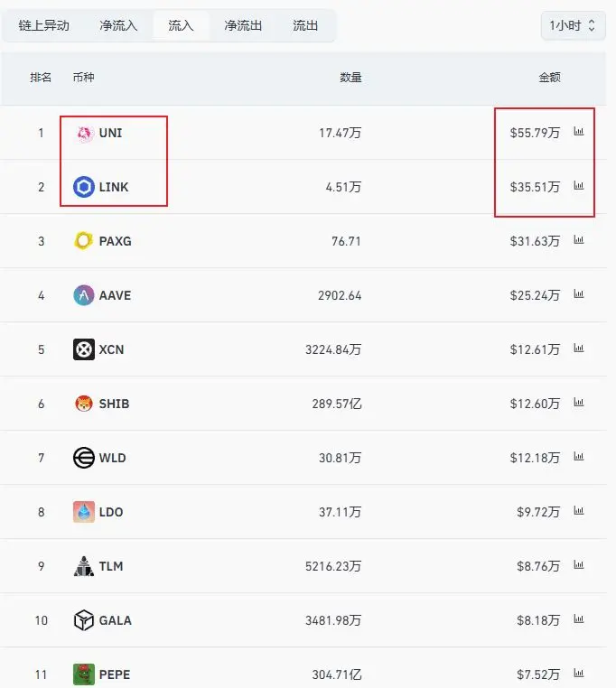
Task: Open chart icon in AAVE row
Action: tap(579, 294)
